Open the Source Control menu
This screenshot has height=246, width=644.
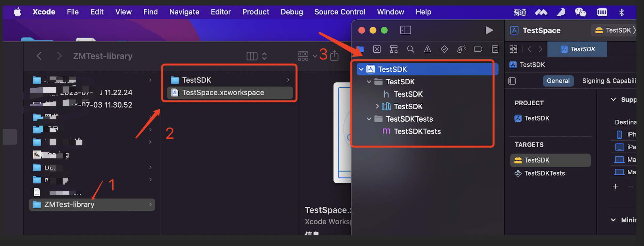click(x=340, y=12)
